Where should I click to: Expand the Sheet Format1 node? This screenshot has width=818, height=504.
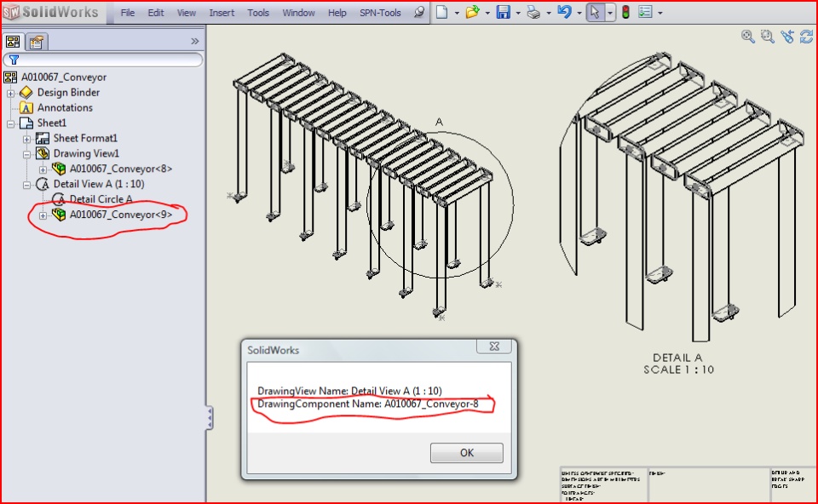click(x=26, y=139)
